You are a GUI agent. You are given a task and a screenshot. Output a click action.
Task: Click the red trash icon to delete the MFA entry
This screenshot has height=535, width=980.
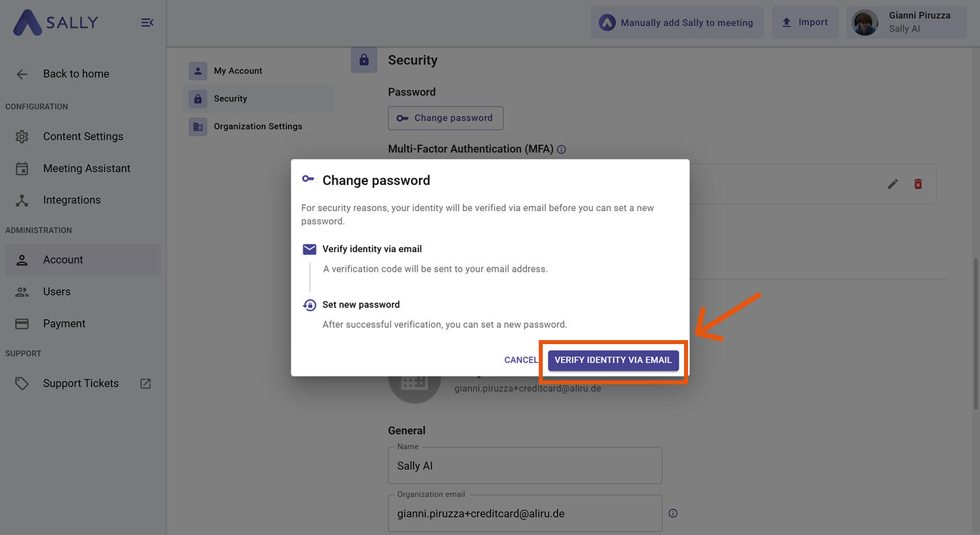[918, 183]
